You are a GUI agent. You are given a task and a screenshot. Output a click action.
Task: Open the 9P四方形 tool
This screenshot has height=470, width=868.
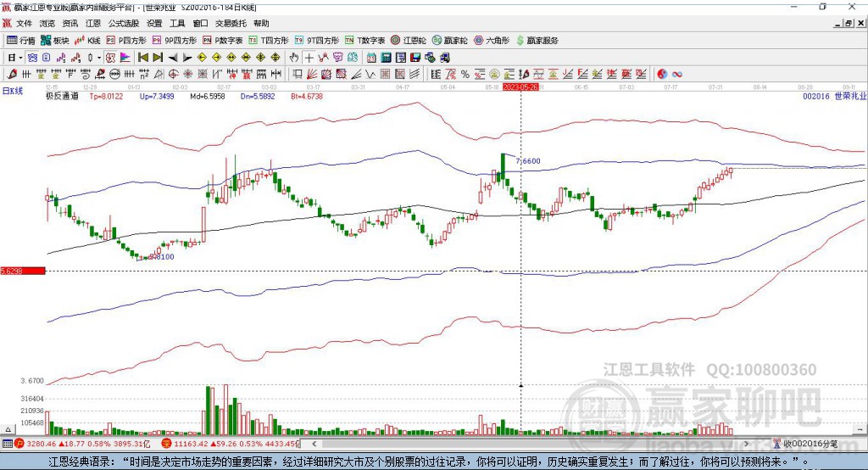click(x=175, y=41)
